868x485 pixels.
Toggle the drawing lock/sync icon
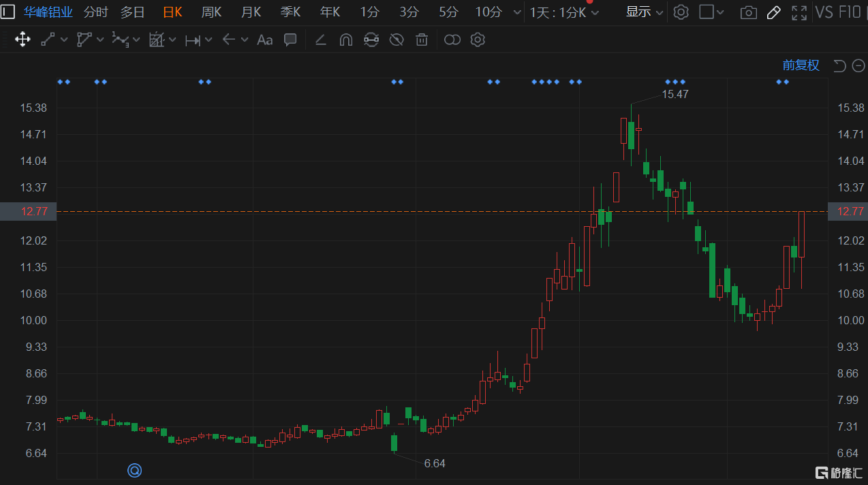371,40
